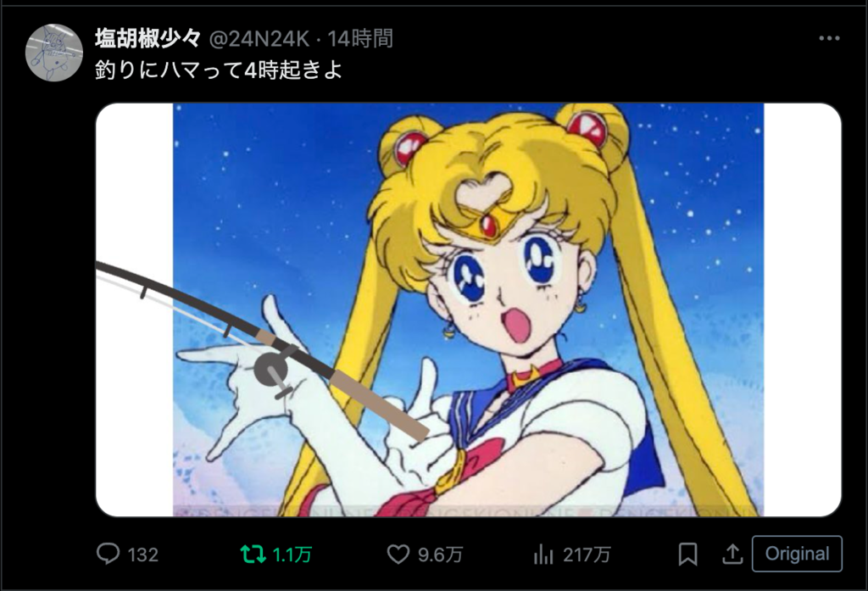This screenshot has height=591, width=868.
Task: Open the display name 塩胡椒少々
Action: click(147, 38)
